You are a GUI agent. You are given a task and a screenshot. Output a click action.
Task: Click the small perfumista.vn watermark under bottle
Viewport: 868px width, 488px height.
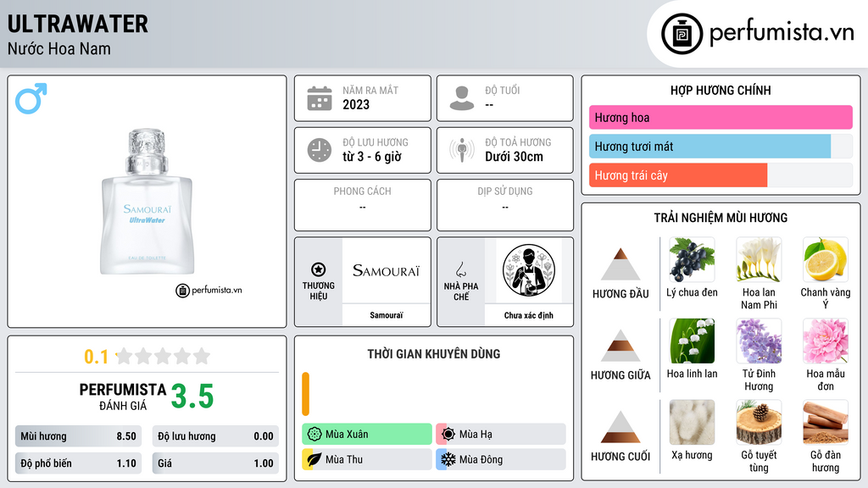[209, 290]
